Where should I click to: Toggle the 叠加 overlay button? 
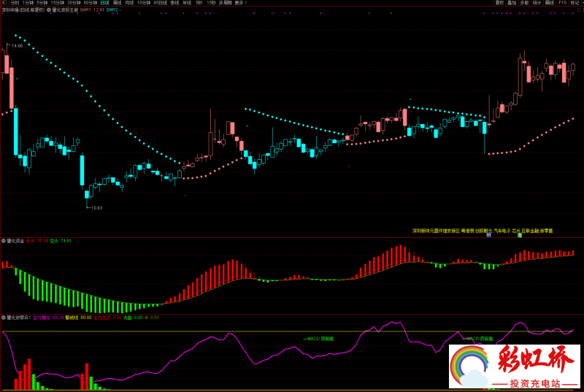[512, 3]
